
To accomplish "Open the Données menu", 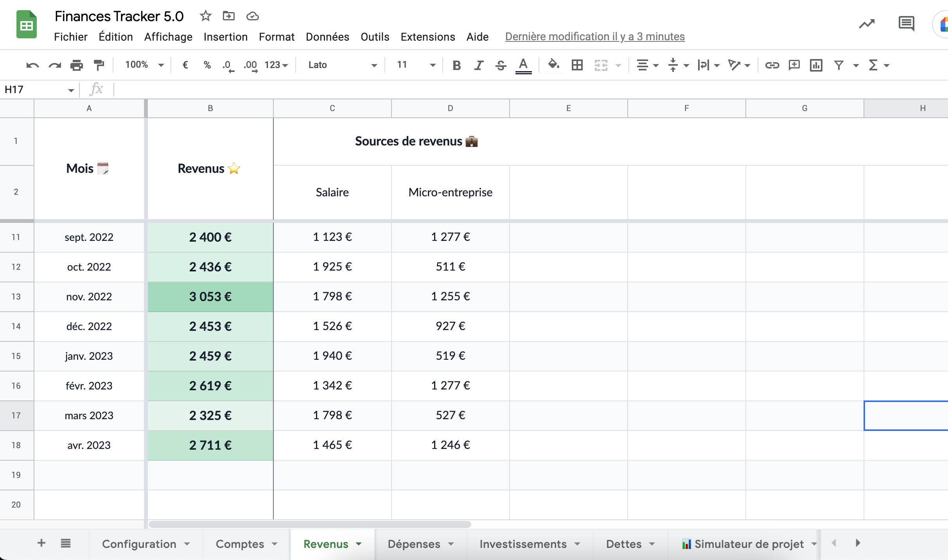I will [x=327, y=37].
